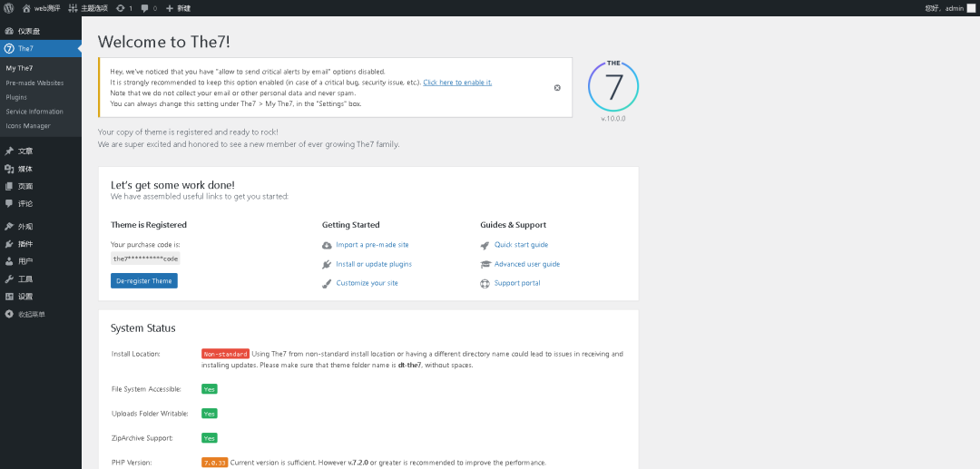This screenshot has width=980, height=469.
Task: Click Yes badge for ZipArchive Support
Action: pos(210,438)
